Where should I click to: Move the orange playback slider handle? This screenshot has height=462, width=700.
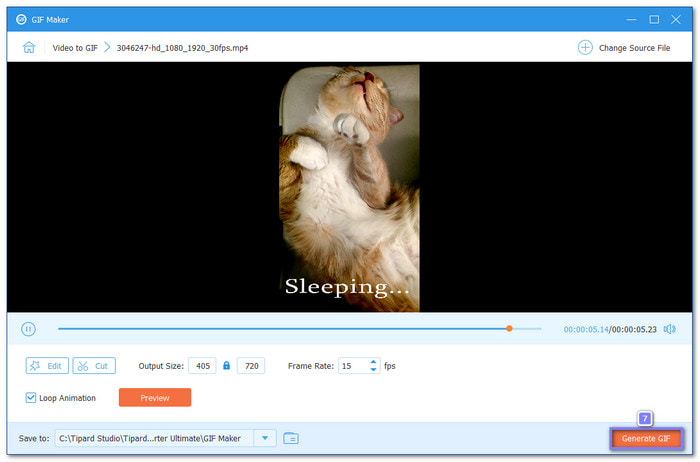coord(509,329)
